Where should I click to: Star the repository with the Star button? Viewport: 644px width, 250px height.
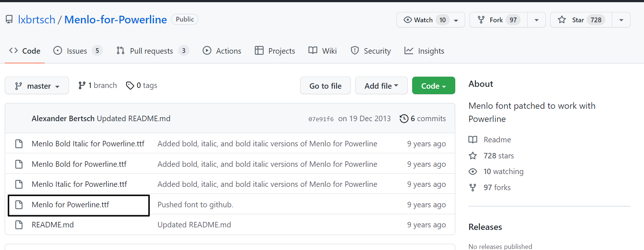point(581,20)
